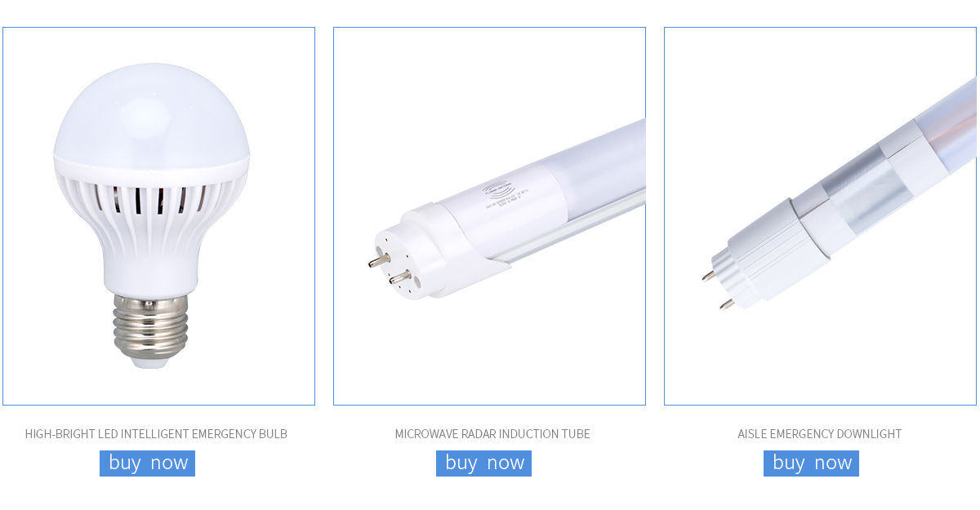Select the radar induction tube product image
The width and height of the screenshot is (980, 510).
coord(489,216)
